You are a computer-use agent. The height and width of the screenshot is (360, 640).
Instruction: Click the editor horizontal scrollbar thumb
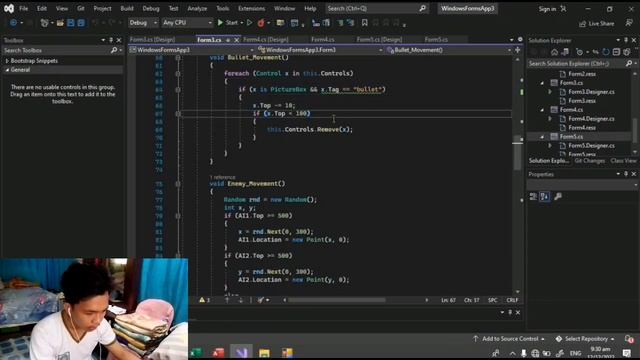(x=336, y=300)
